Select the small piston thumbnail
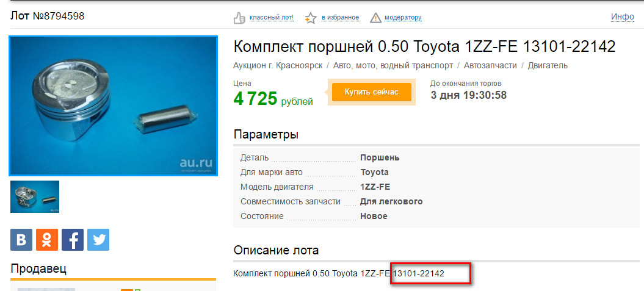644x291 pixels. click(35, 196)
